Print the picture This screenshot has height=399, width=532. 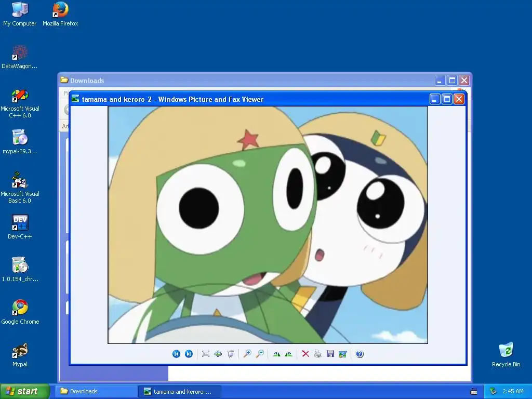click(x=317, y=354)
